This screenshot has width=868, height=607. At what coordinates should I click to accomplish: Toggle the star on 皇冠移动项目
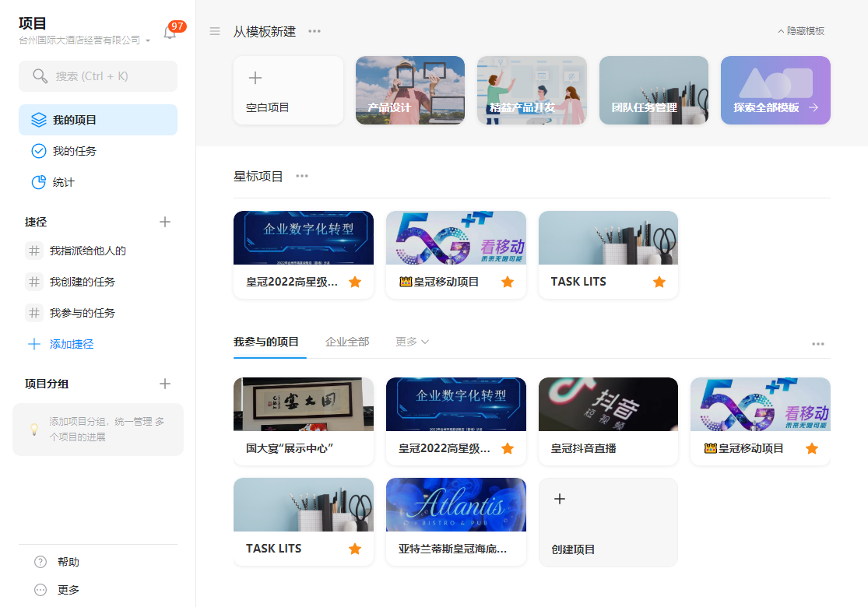click(508, 282)
